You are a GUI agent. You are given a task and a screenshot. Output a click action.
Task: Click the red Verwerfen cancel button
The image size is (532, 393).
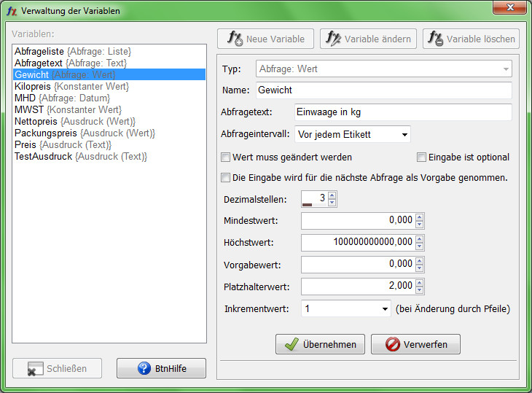[415, 344]
